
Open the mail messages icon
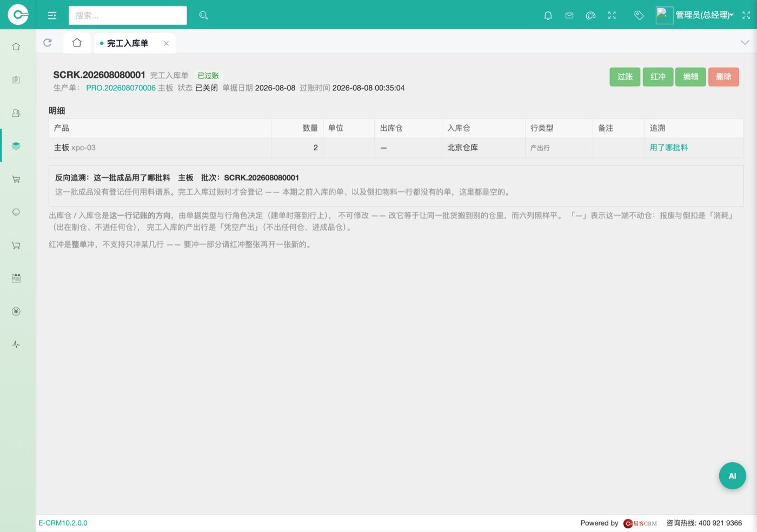point(569,16)
